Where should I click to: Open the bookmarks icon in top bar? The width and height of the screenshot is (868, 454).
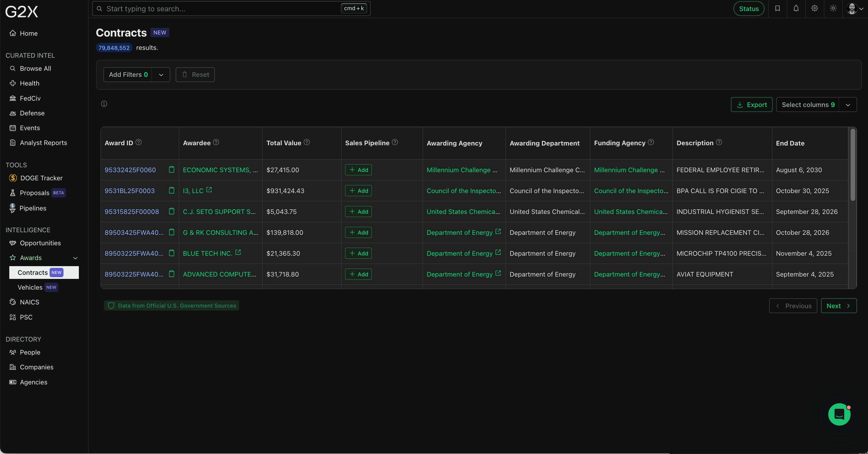[x=777, y=8]
